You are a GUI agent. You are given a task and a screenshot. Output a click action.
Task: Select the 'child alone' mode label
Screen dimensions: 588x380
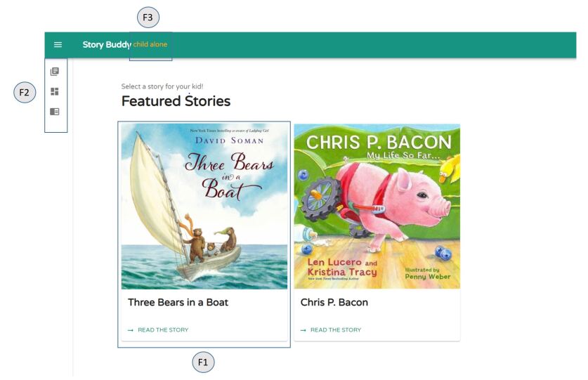pos(150,45)
